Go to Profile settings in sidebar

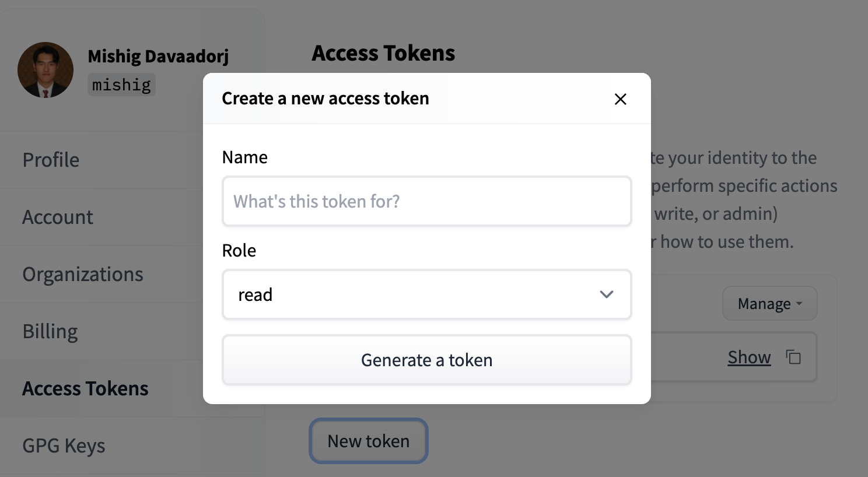[x=51, y=160]
